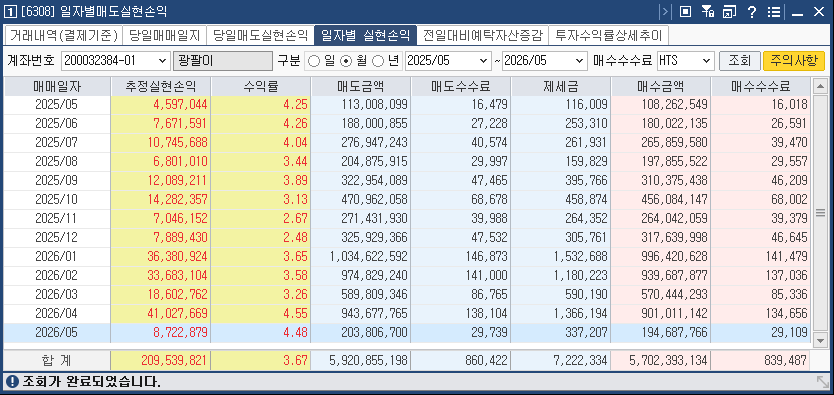Click the square screen-mode icon in title bar
The height and width of the screenshot is (395, 834).
tap(686, 12)
